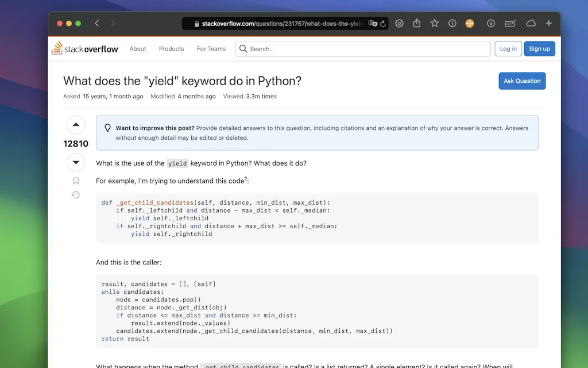Open a new tab with the plus icon
588x368 pixels.
(548, 24)
